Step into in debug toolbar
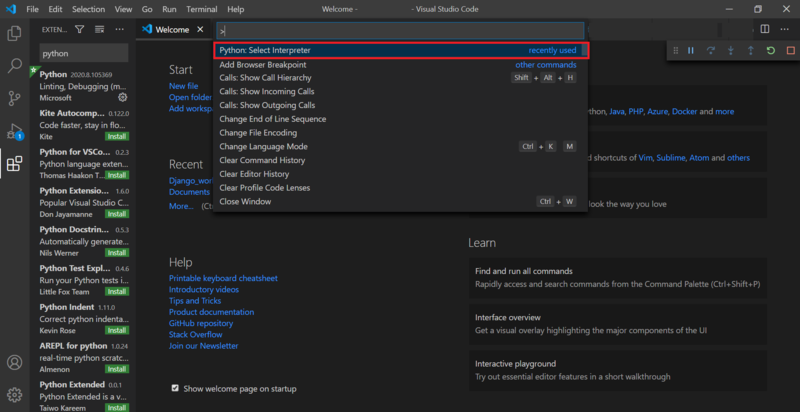 pyautogui.click(x=731, y=50)
